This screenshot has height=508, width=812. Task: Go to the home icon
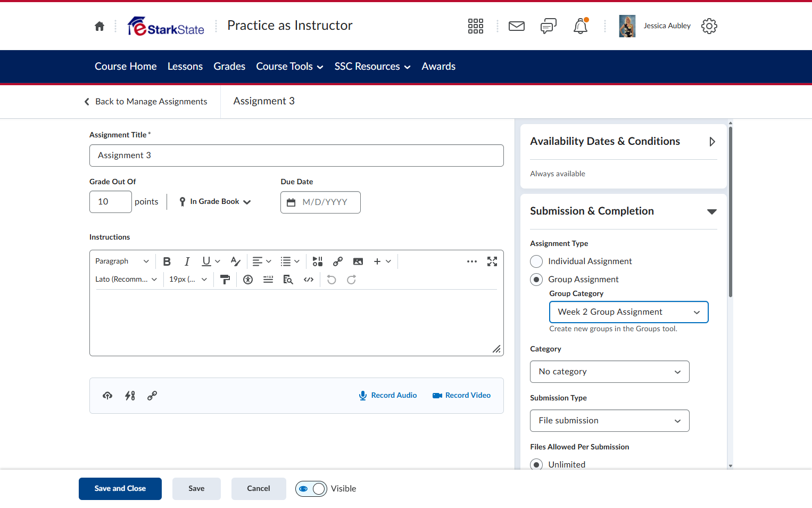point(100,26)
